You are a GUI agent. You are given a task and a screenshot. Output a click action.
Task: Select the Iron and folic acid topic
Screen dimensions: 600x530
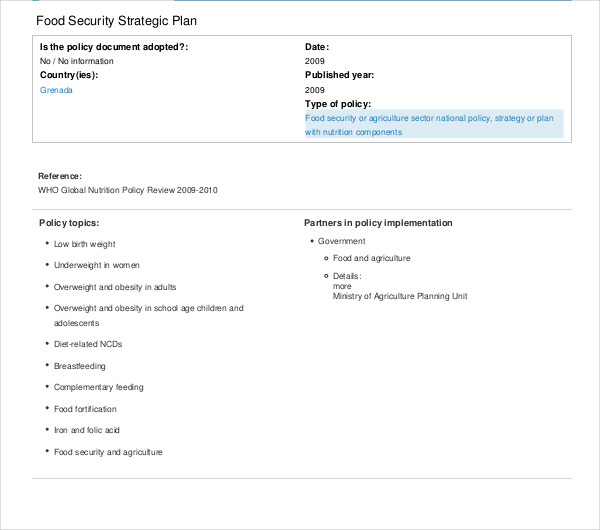(87, 430)
